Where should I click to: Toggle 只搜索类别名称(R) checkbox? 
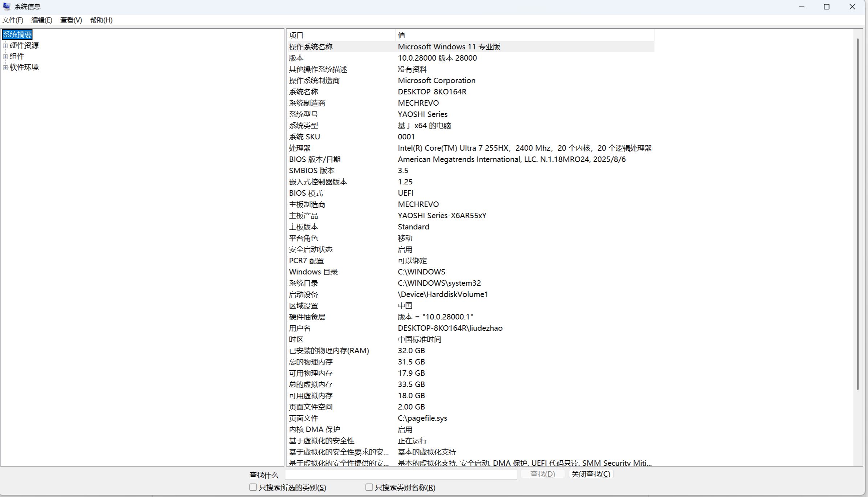369,487
